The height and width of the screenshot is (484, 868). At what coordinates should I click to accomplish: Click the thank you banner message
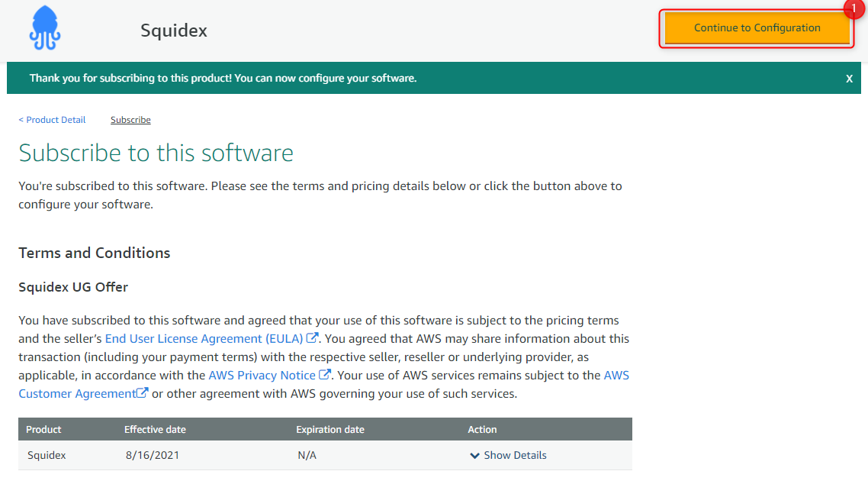223,78
